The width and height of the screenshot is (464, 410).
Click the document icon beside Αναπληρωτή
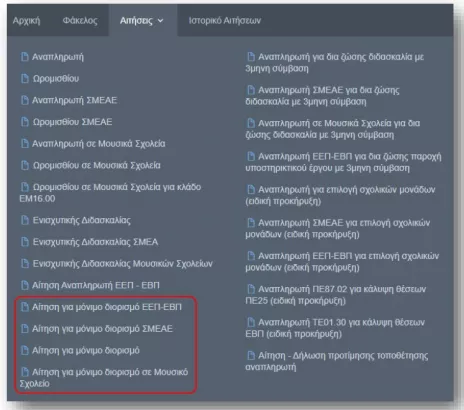[x=25, y=57]
